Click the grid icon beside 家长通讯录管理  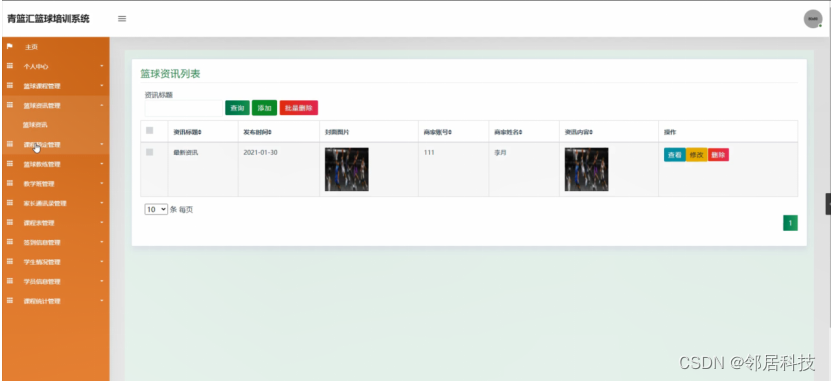pyautogui.click(x=9, y=203)
